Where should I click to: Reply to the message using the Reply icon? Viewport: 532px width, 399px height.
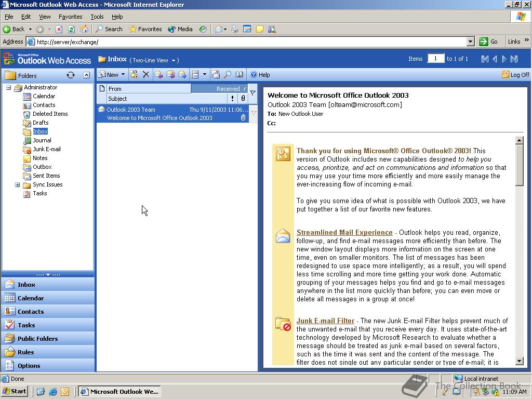pyautogui.click(x=158, y=75)
